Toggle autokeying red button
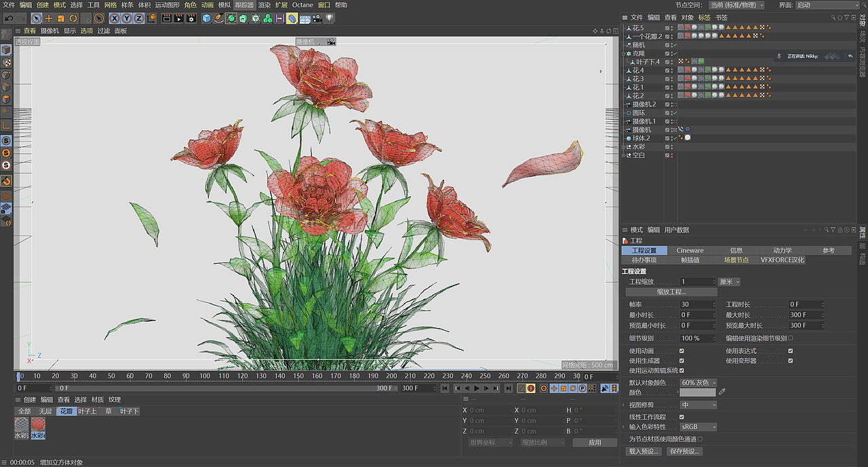Image resolution: width=868 pixels, height=467 pixels. [x=531, y=388]
